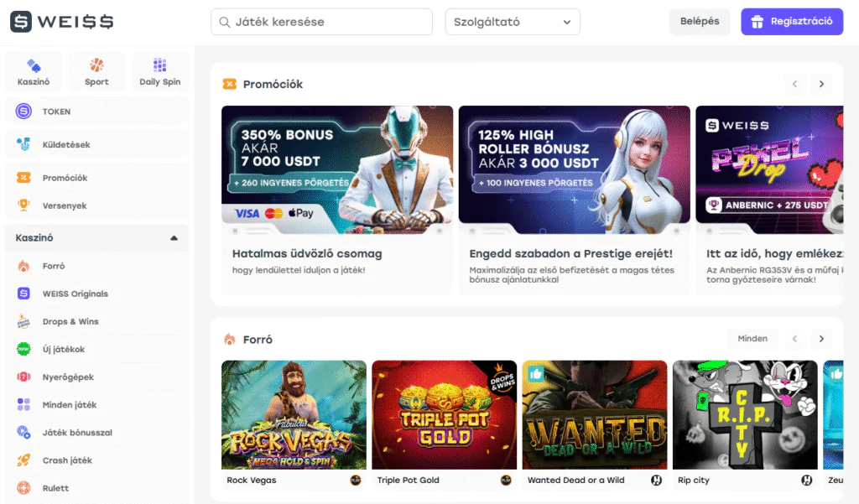Click the Küldetések icon in sidebar
The height and width of the screenshot is (504, 859).
(x=23, y=144)
